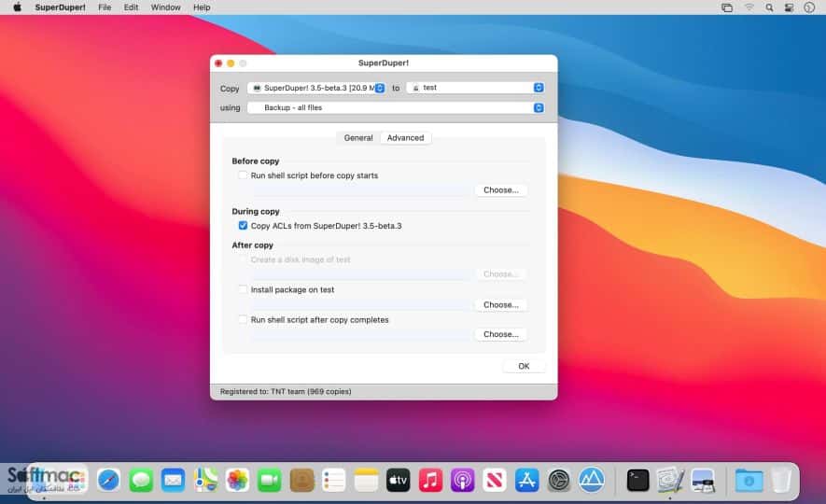
Task: Enable Run shell script after copy completes
Action: click(243, 320)
